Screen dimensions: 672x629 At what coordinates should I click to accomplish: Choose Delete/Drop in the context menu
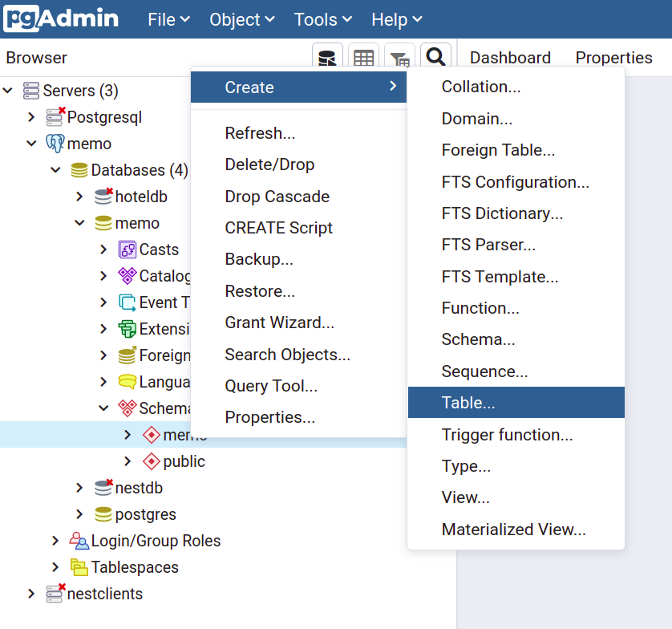299,164
